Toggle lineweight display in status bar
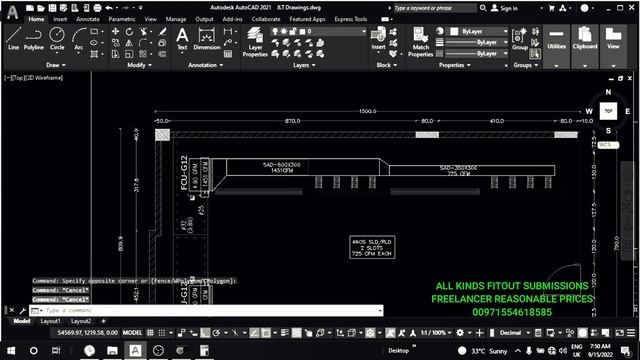Screen dimensions: 640x360 (285, 333)
